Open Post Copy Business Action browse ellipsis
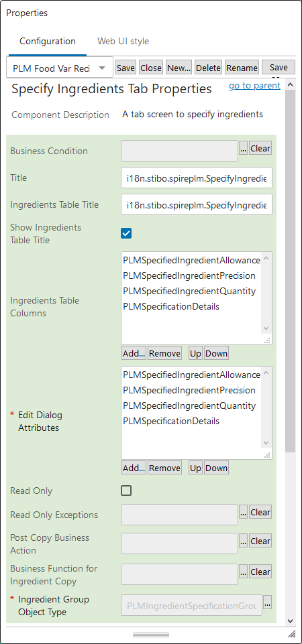The height and width of the screenshot is (644, 302). click(243, 541)
